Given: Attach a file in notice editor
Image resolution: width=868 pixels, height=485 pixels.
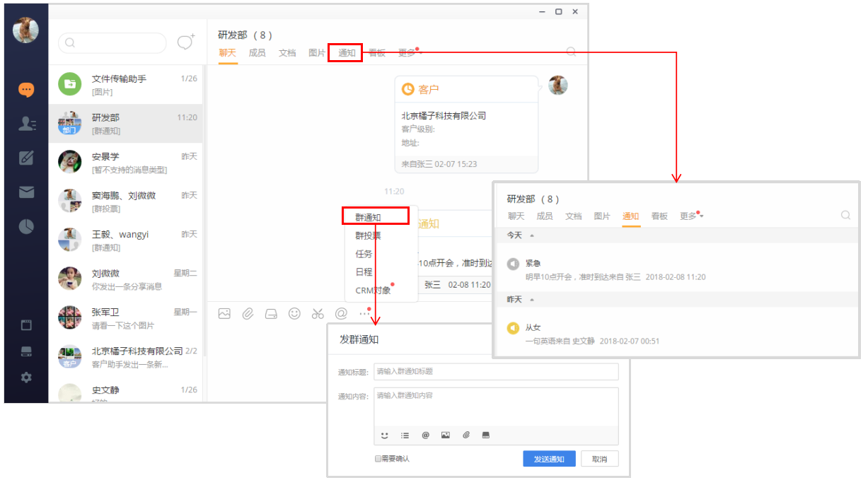Looking at the screenshot, I should [x=466, y=436].
